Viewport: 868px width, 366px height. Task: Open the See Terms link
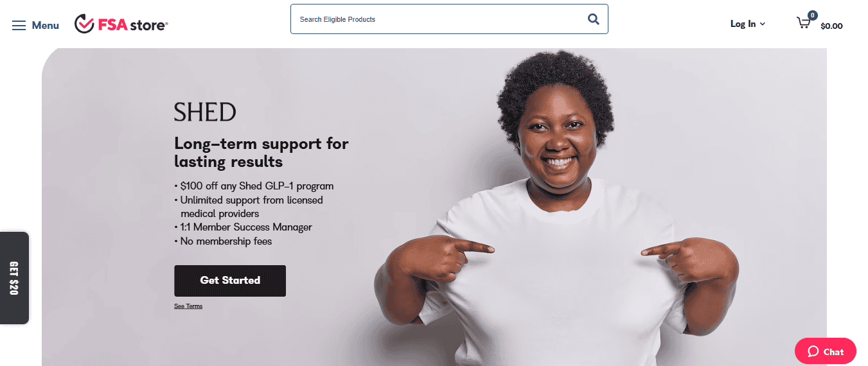point(188,306)
